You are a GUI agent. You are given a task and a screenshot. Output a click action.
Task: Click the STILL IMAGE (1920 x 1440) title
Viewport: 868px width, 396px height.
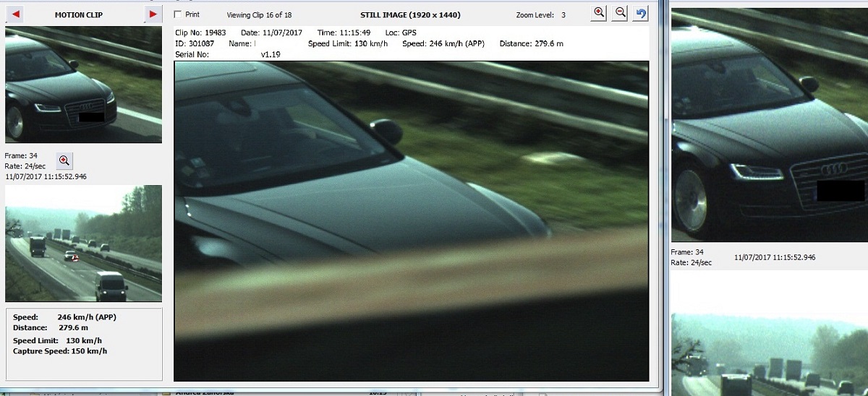[410, 14]
